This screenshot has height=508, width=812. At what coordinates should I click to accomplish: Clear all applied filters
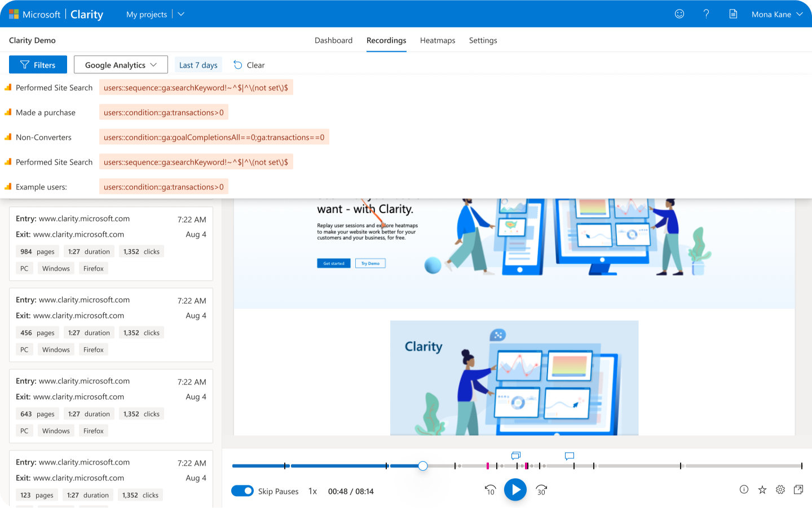[249, 65]
